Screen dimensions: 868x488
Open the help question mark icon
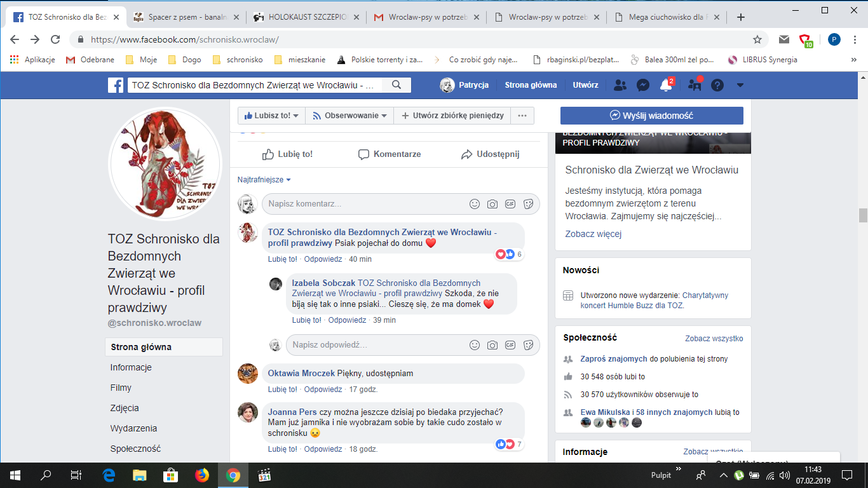coord(717,85)
